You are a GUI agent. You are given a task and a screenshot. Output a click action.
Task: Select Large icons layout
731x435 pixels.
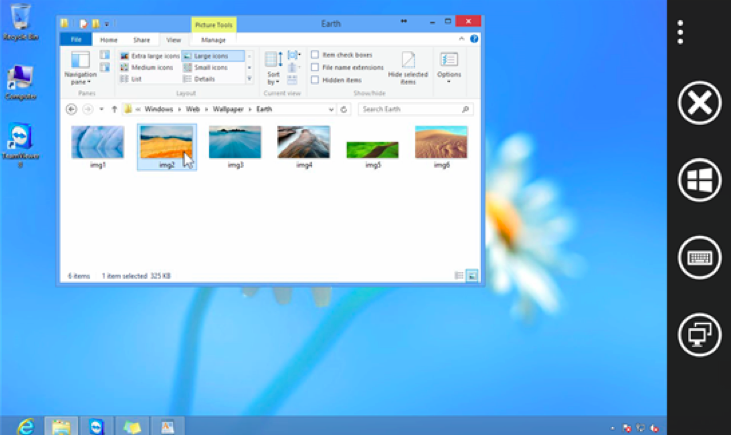pos(213,56)
